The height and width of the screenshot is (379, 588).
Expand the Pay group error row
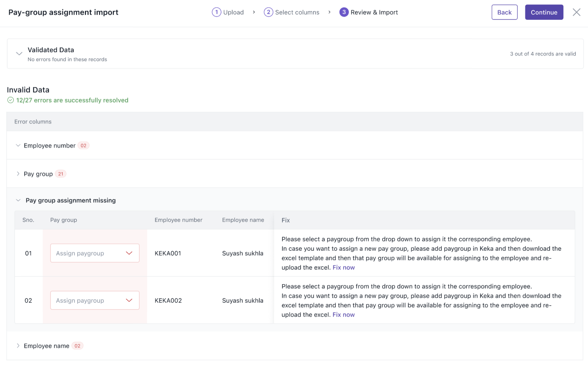point(18,174)
